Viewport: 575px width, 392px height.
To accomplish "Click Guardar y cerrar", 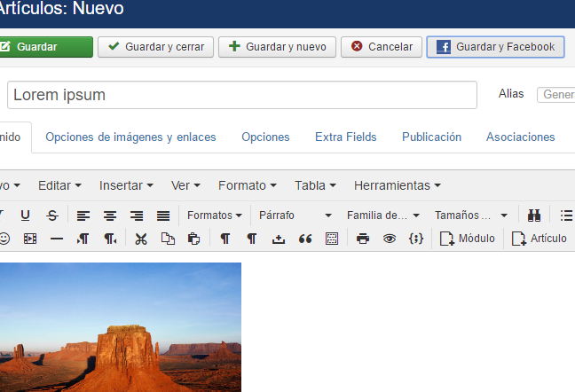I will pyautogui.click(x=156, y=47).
